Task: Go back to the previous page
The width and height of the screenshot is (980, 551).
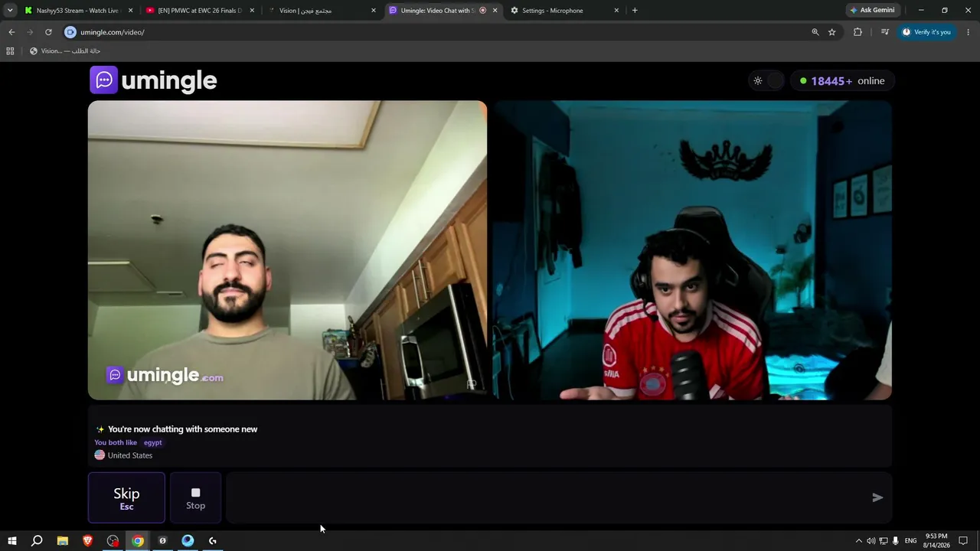Action: [11, 32]
